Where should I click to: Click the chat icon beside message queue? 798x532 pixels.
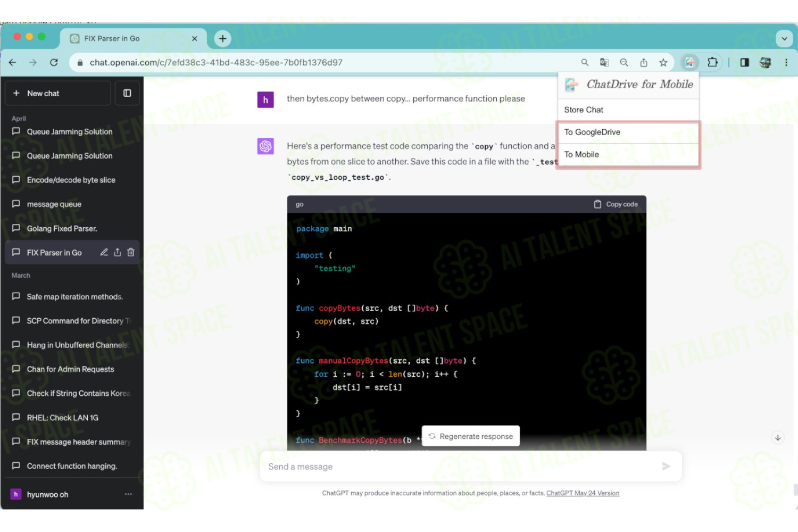[x=16, y=204]
